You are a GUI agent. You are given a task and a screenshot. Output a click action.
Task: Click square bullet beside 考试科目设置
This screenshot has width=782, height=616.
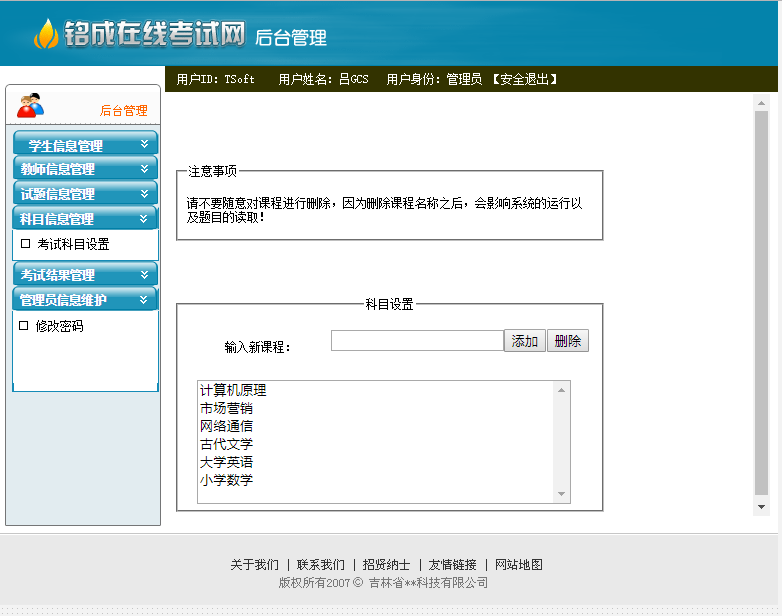[25, 243]
